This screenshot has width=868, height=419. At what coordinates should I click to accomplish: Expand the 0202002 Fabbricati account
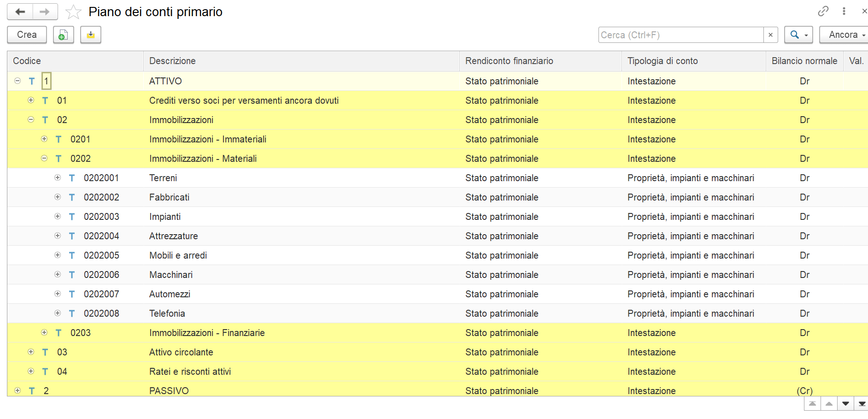pos(58,197)
